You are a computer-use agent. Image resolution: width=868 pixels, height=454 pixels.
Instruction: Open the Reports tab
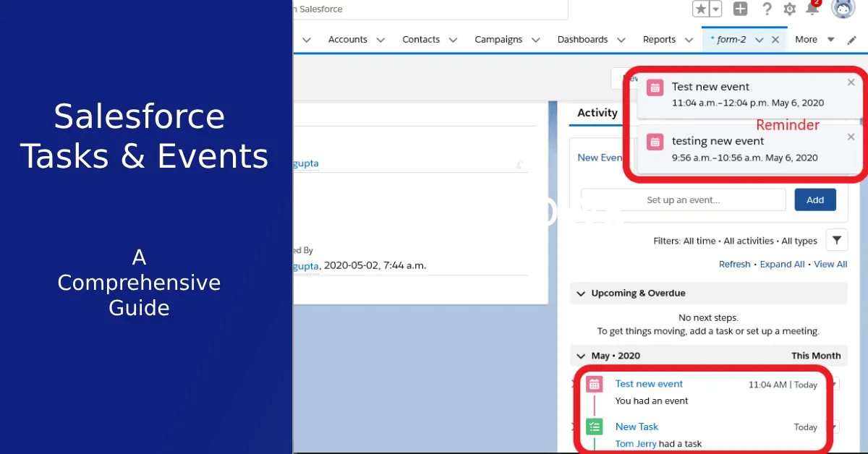tap(659, 40)
